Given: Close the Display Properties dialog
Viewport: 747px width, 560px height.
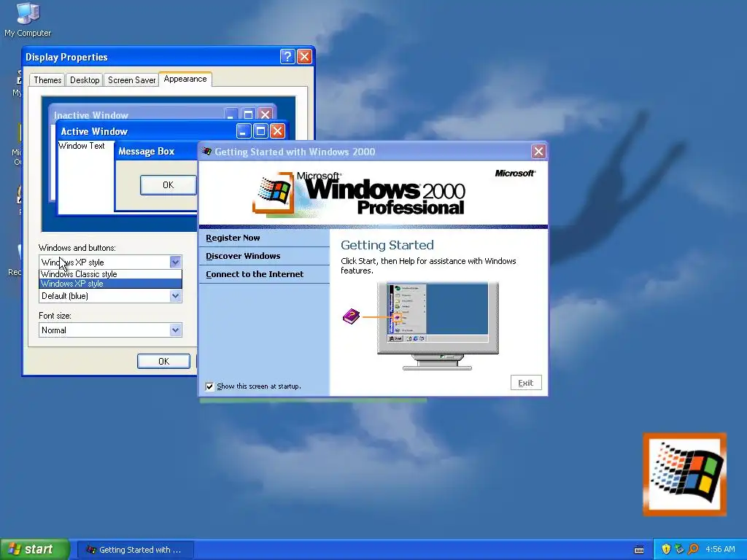Looking at the screenshot, I should (x=304, y=57).
